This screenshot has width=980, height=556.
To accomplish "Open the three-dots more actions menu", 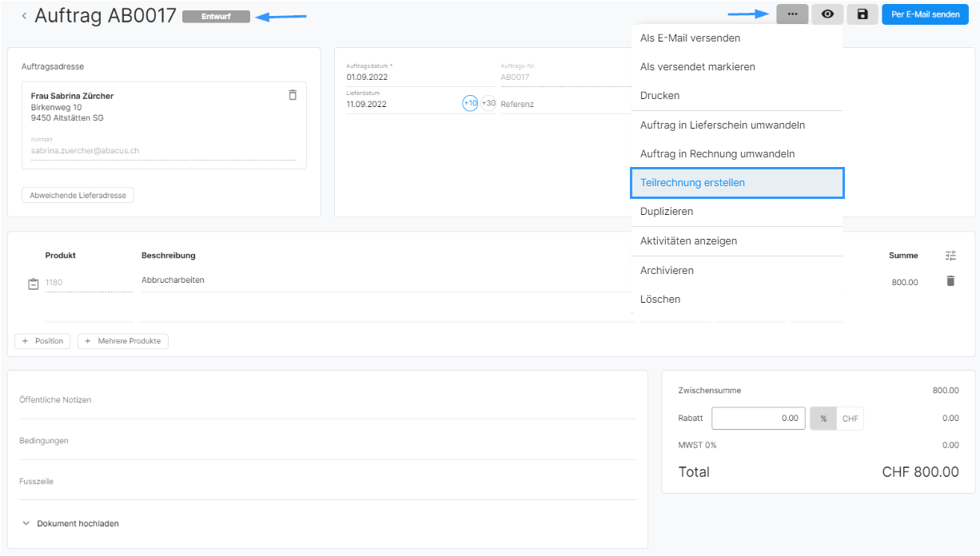I will coord(792,14).
